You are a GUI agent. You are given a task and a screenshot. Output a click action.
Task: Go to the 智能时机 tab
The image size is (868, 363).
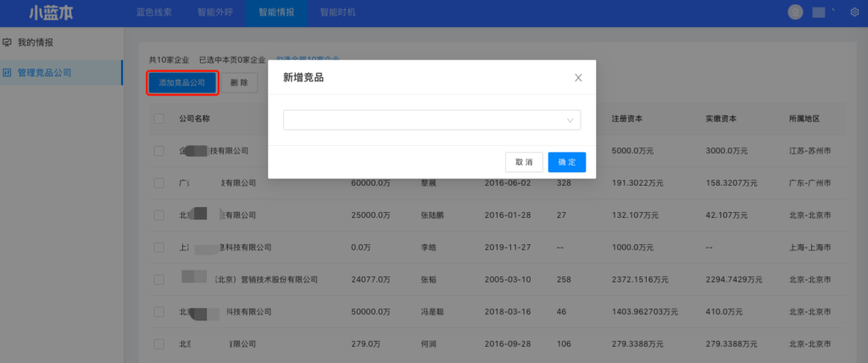pyautogui.click(x=337, y=13)
